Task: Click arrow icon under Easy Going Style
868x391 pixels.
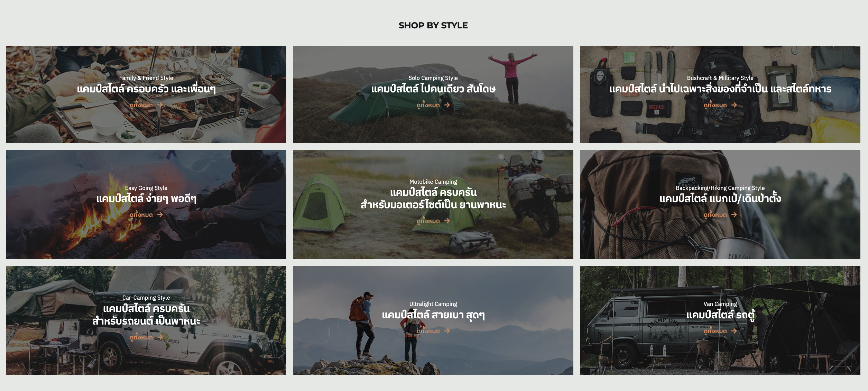Action: [x=160, y=215]
